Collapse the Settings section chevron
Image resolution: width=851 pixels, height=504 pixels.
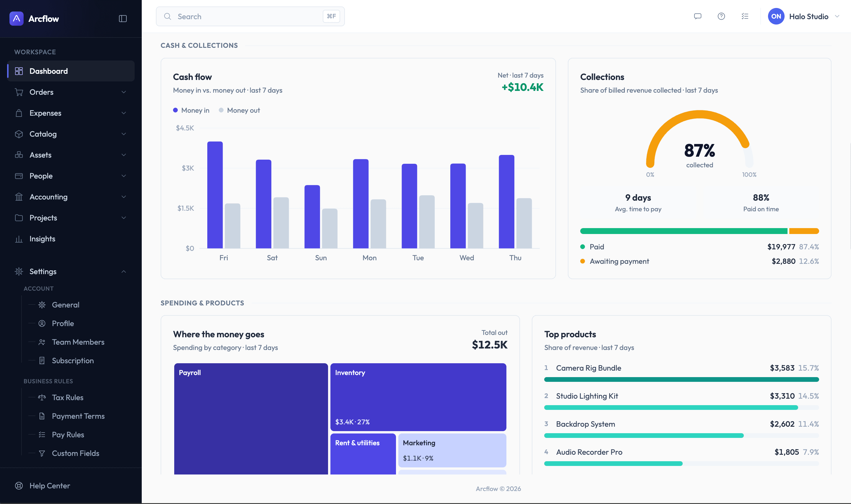[x=124, y=271]
